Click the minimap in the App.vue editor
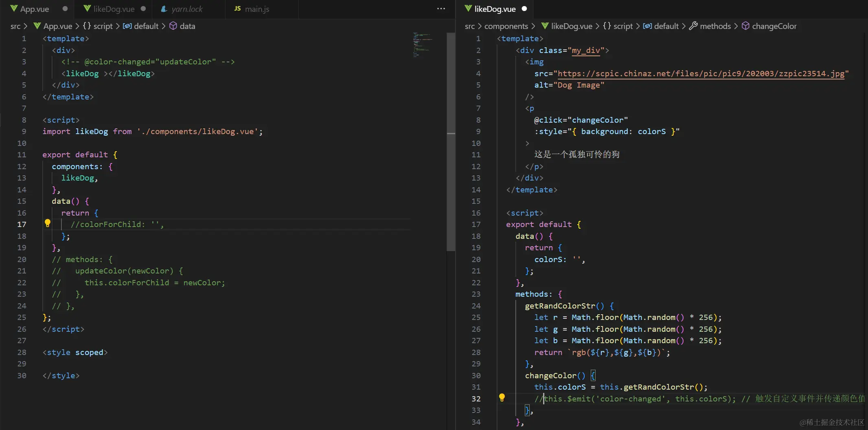Screen dimensions: 868x430 [422, 45]
